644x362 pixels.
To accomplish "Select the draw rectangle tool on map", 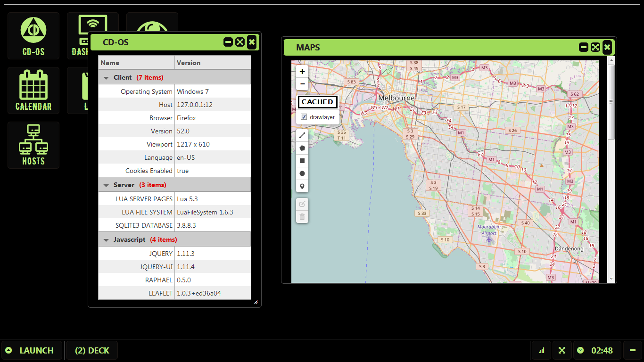I will pos(302,161).
